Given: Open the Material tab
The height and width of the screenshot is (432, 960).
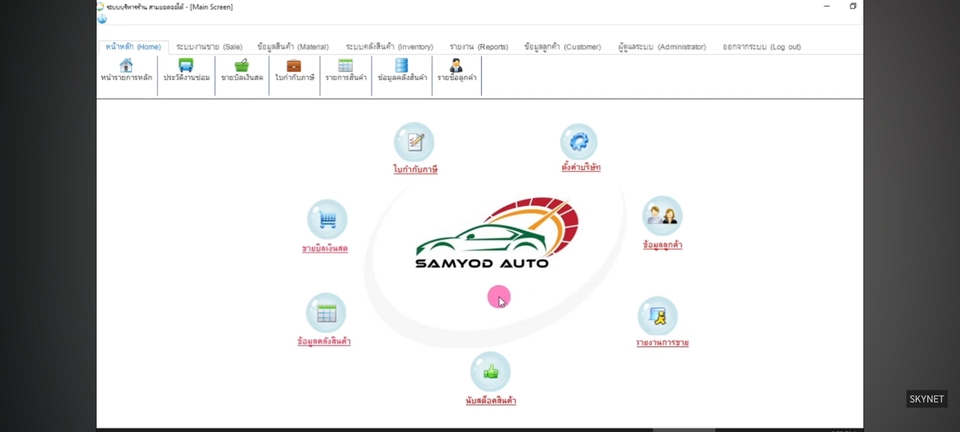Looking at the screenshot, I should coord(292,47).
